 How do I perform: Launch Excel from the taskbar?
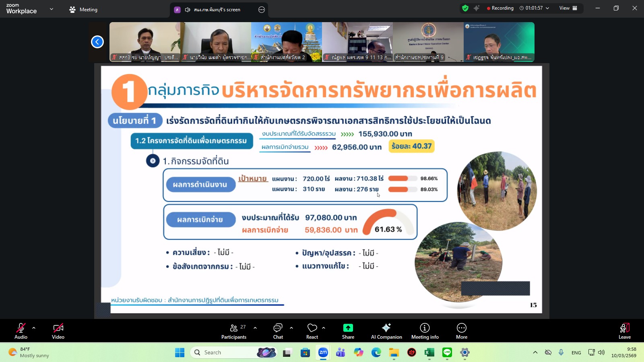click(429, 352)
